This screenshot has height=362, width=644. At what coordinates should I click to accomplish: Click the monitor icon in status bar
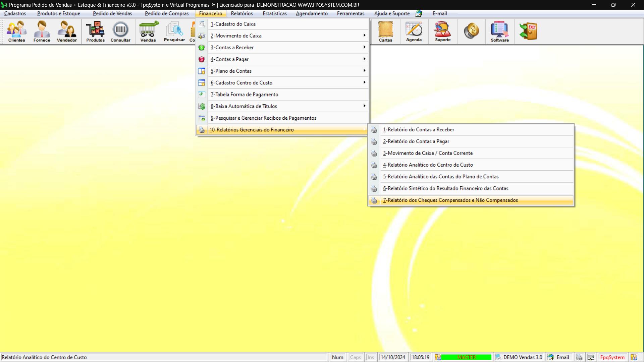591,357
